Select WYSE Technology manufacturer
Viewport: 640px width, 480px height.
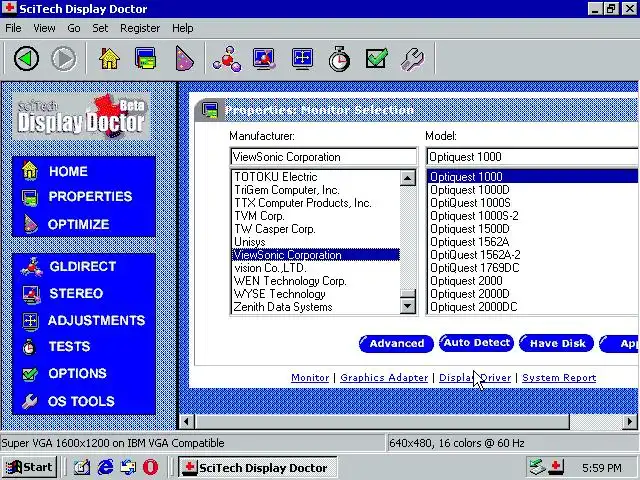pos(316,294)
